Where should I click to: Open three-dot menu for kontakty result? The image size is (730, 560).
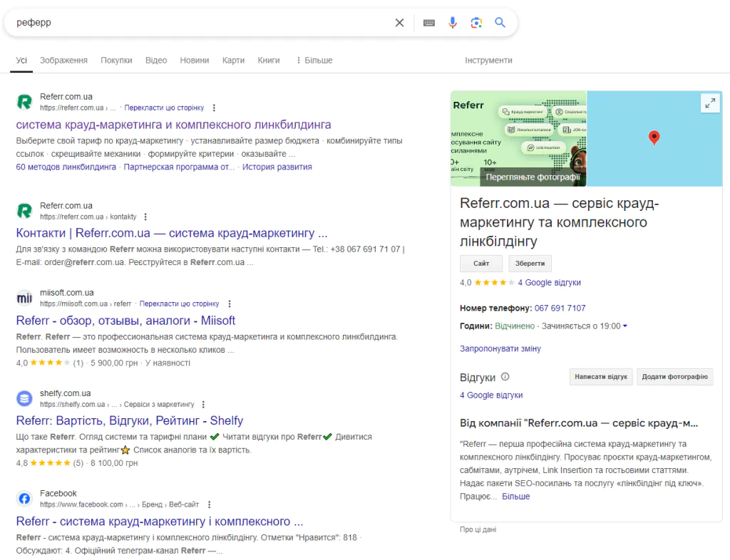(x=145, y=217)
